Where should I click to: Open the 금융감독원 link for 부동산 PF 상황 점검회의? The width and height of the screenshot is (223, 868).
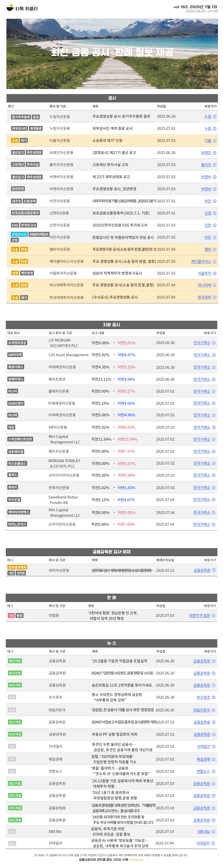pyautogui.click(x=202, y=735)
